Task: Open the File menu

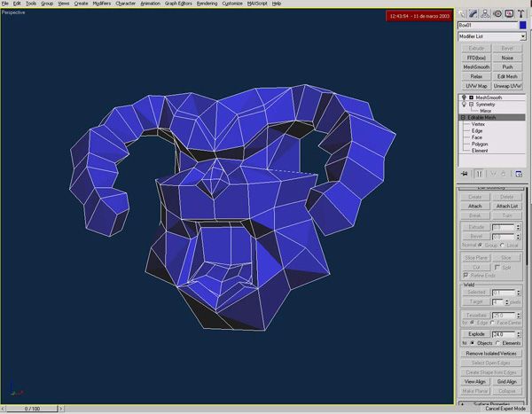Action: (x=4, y=4)
